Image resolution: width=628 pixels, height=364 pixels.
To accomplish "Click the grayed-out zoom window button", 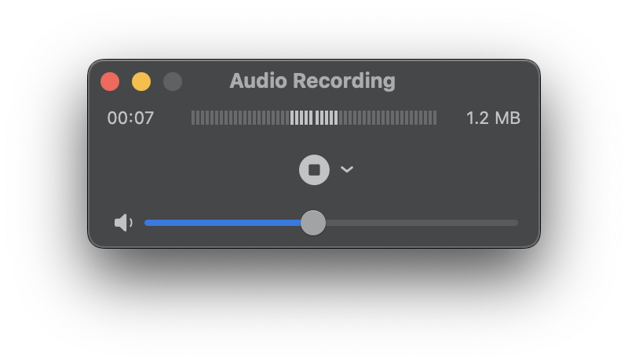I will click(173, 82).
